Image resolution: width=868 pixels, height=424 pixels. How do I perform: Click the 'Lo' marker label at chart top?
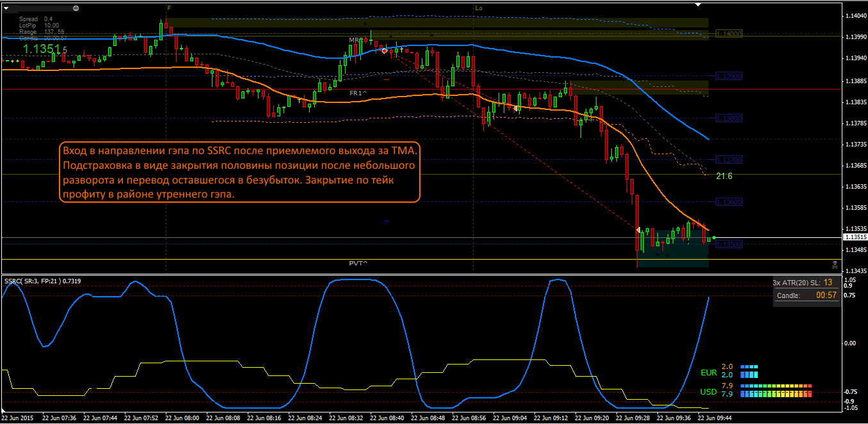pos(478,8)
